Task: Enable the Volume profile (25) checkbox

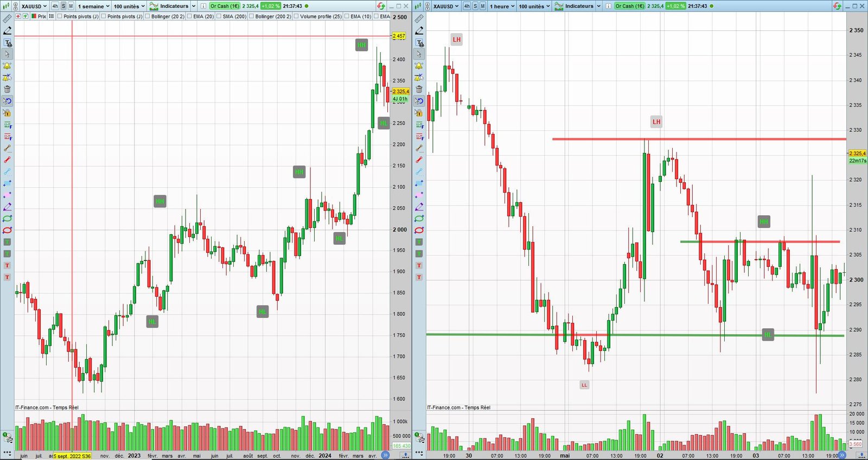Action: pos(296,16)
